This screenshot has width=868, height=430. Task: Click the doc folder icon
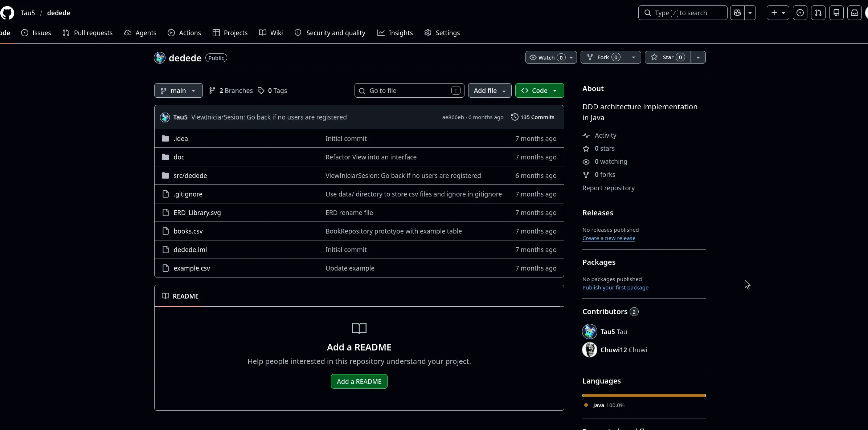165,157
